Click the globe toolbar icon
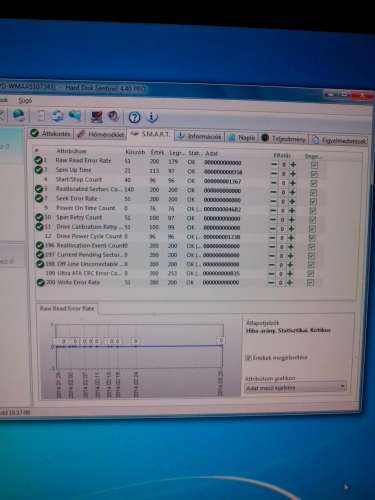 (19, 115)
